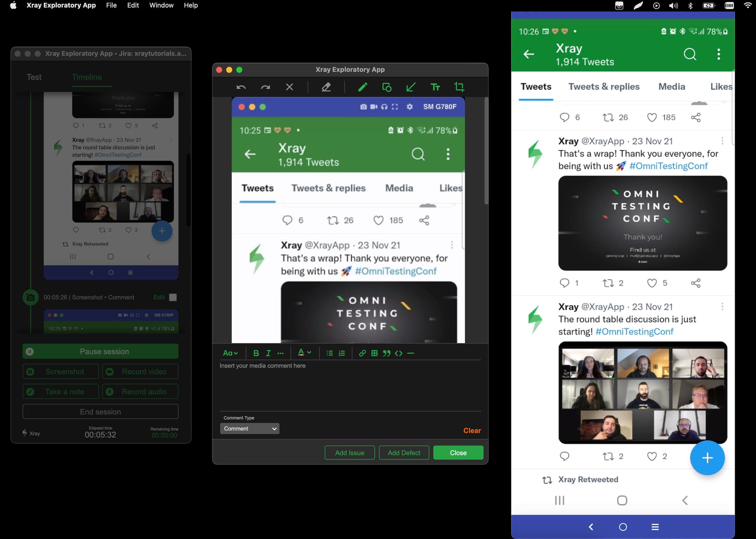Insert a code snippet
This screenshot has width=756, height=539.
click(398, 353)
